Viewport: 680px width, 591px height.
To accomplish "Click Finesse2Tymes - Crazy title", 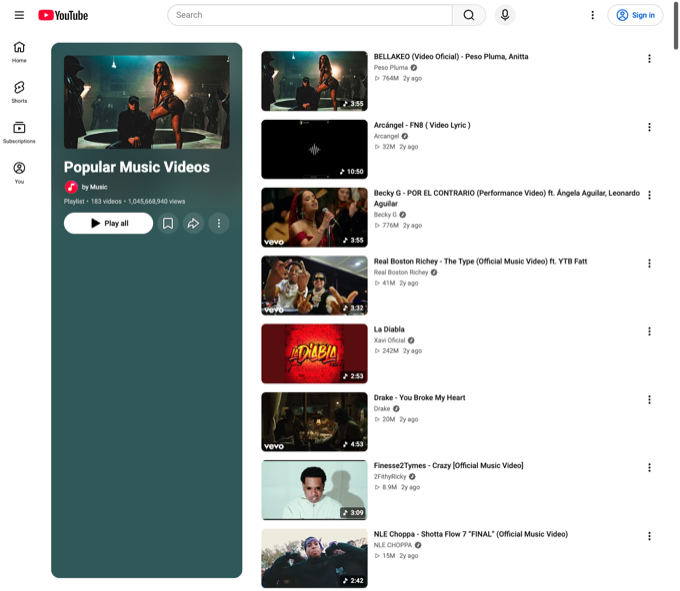I will click(x=448, y=465).
